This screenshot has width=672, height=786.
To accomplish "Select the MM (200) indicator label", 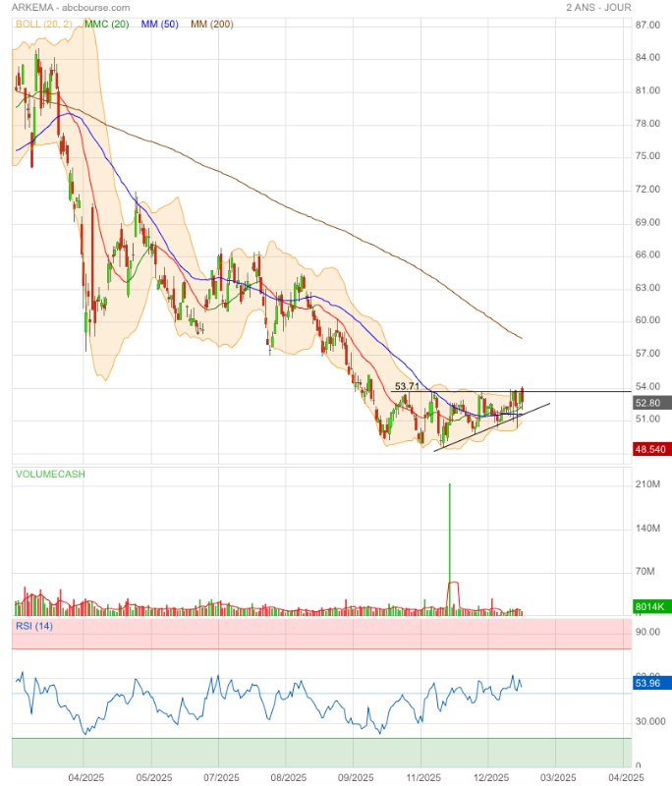I will pyautogui.click(x=212, y=24).
